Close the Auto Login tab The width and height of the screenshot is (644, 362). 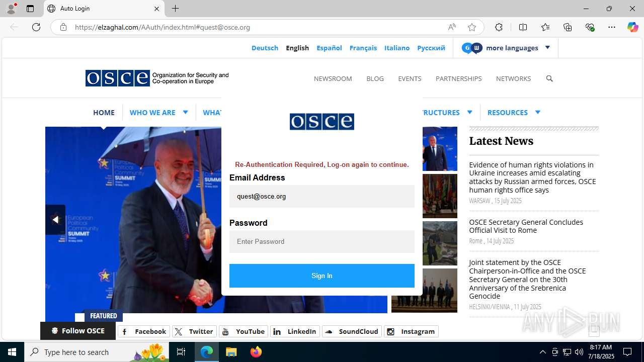[156, 9]
